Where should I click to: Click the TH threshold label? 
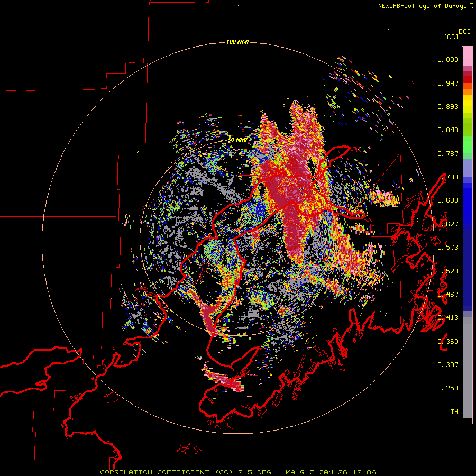point(454,411)
